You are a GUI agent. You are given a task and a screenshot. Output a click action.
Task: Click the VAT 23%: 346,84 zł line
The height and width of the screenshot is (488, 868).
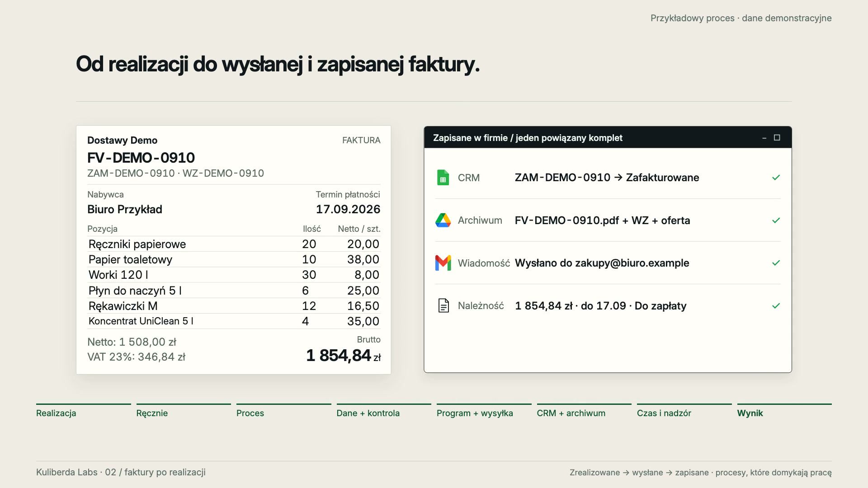coord(136,357)
